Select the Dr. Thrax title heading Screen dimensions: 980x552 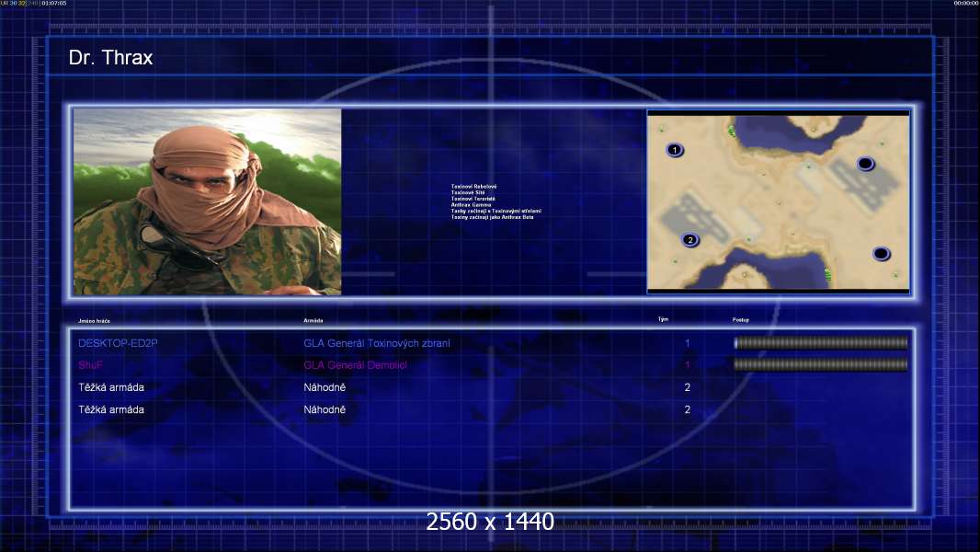(x=110, y=58)
